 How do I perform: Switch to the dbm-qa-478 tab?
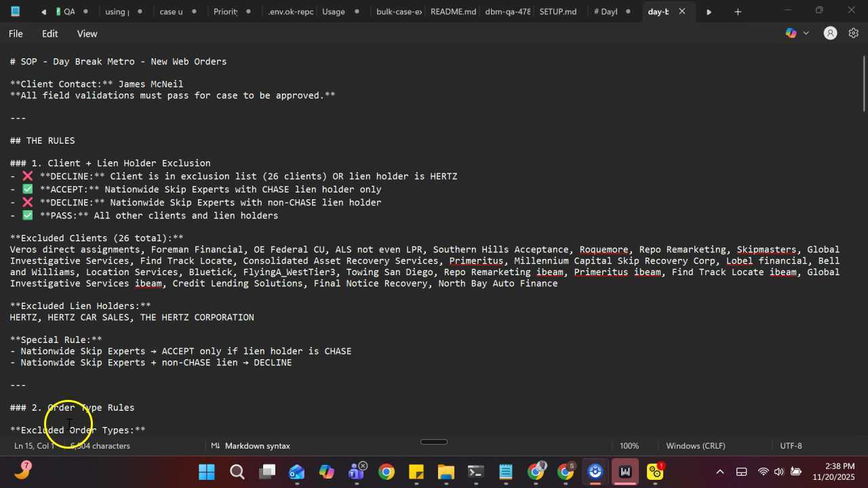pyautogui.click(x=508, y=12)
